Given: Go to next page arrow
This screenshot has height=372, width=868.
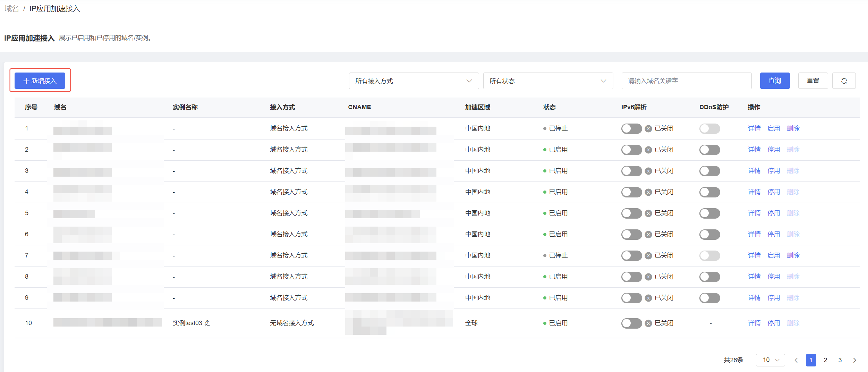Looking at the screenshot, I should pyautogui.click(x=854, y=360).
